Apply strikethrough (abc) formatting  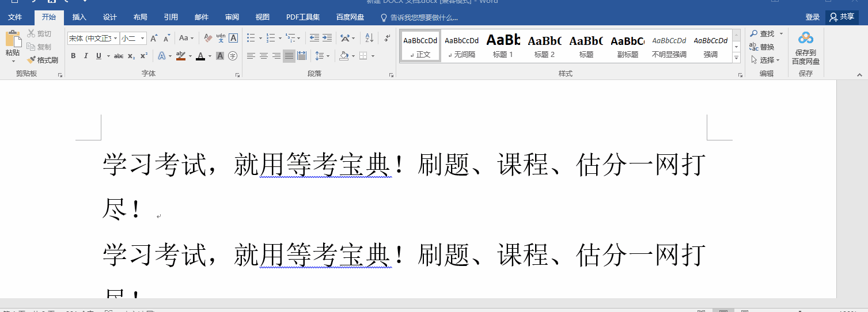tap(119, 56)
